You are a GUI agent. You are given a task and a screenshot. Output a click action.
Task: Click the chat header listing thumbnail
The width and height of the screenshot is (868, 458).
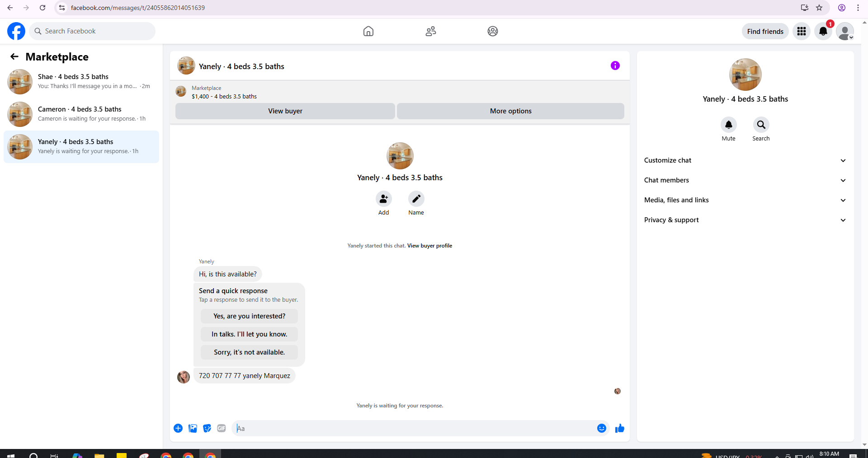(x=186, y=66)
